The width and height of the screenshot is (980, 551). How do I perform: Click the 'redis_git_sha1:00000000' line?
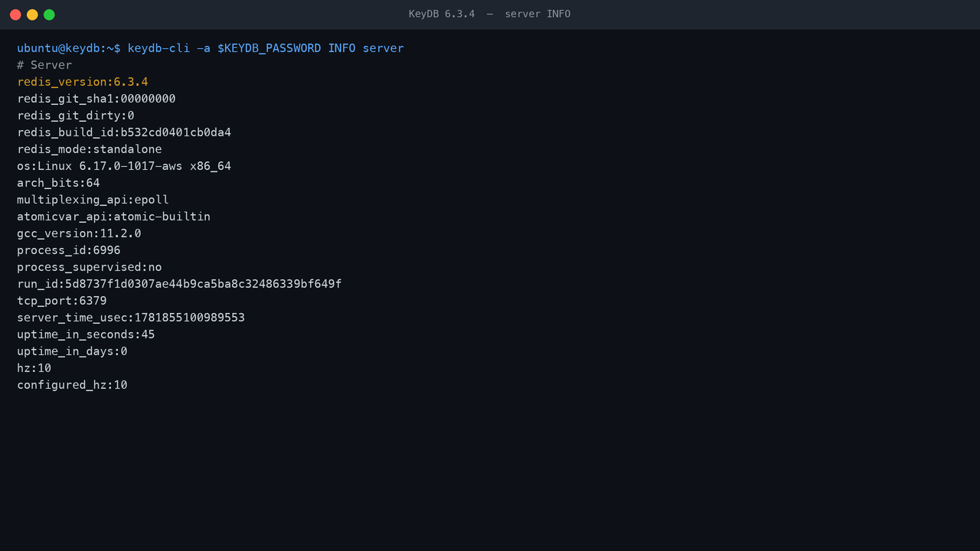coord(96,99)
